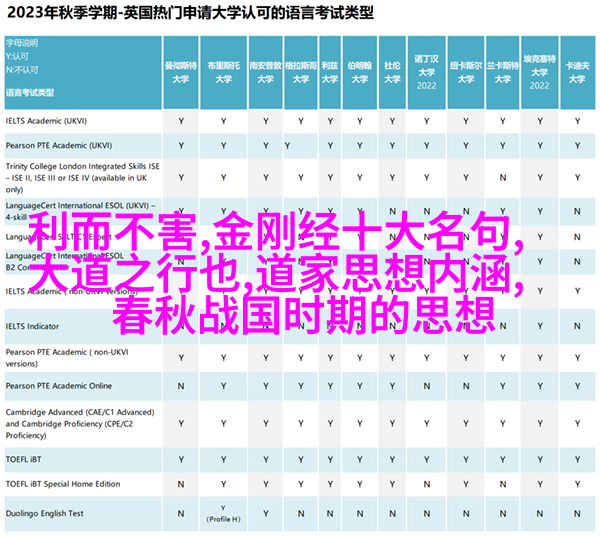Click TOEFL Special Home Edition N under 曼彻斯特大学

point(181,484)
